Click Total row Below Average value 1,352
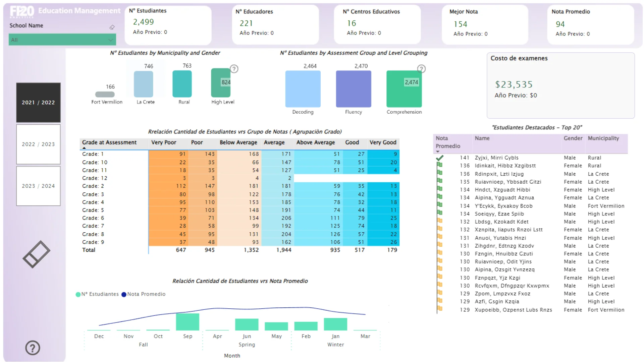Image resolution: width=644 pixels, height=362 pixels. coord(251,250)
